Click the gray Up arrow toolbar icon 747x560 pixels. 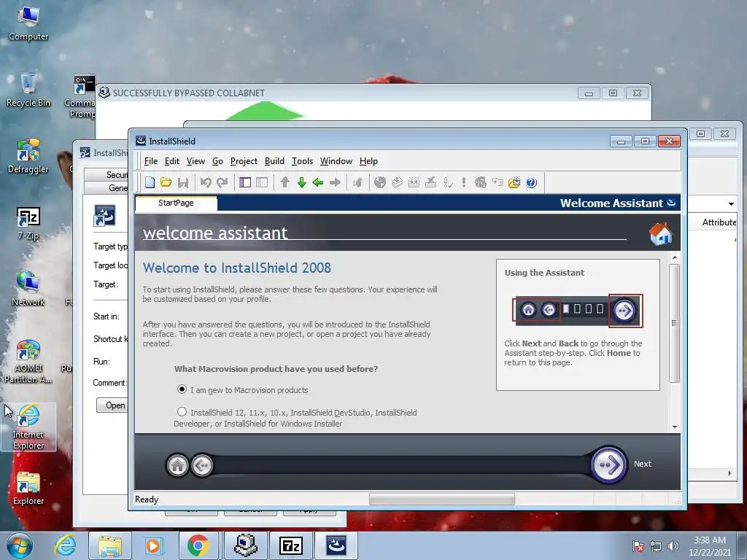coord(285,182)
